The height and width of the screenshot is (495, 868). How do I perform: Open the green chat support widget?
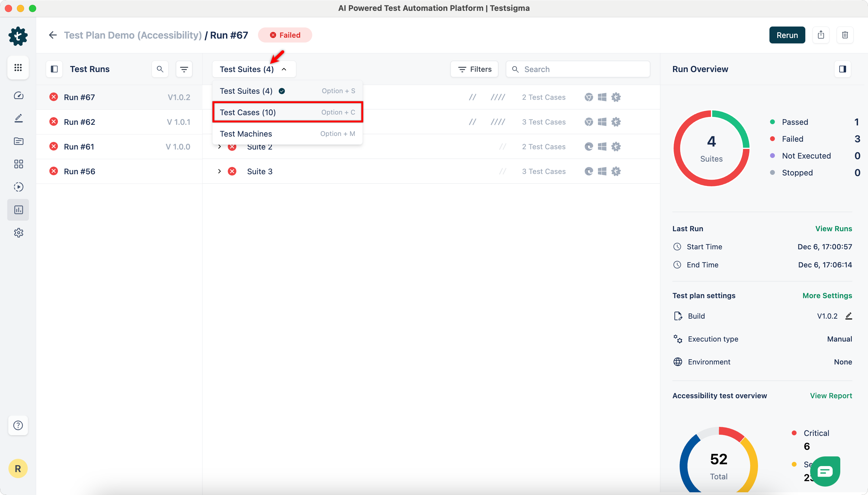(825, 471)
